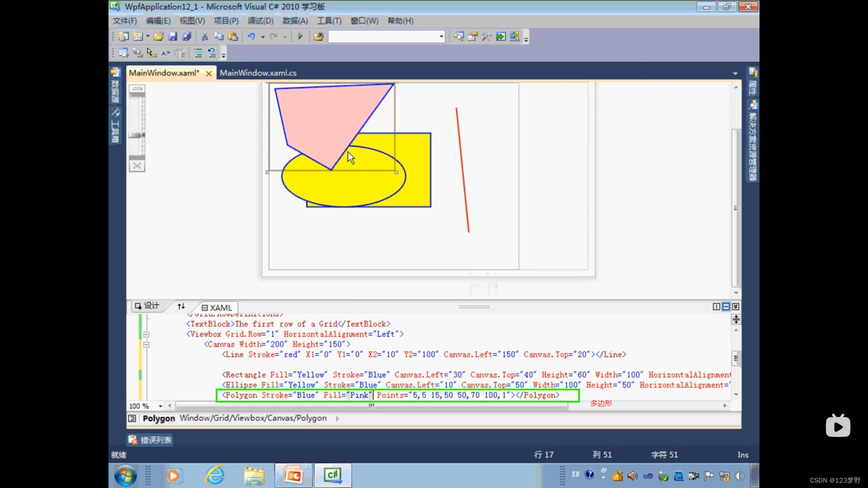The image size is (868, 488).
Task: Start debugging with green play icon
Action: (300, 37)
